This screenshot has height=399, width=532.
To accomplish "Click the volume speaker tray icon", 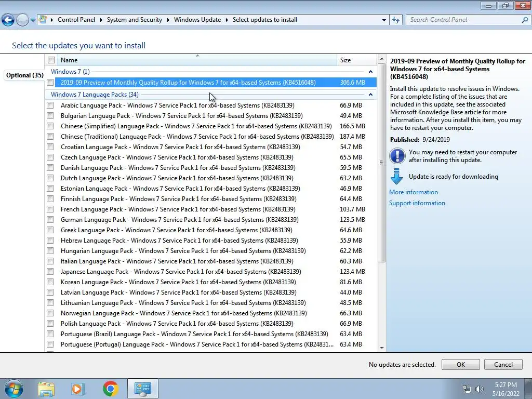I will pos(479,389).
